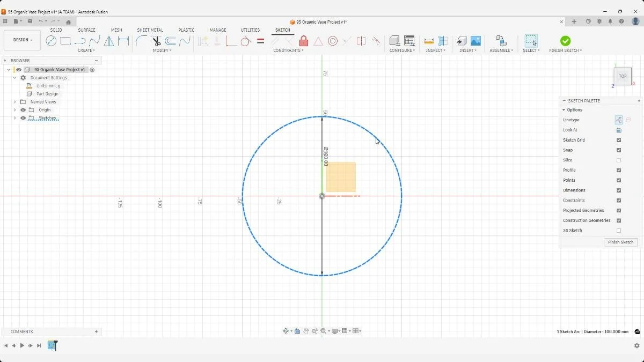Open the DESIGN workspace dropdown
644x362 pixels.
coord(21,40)
